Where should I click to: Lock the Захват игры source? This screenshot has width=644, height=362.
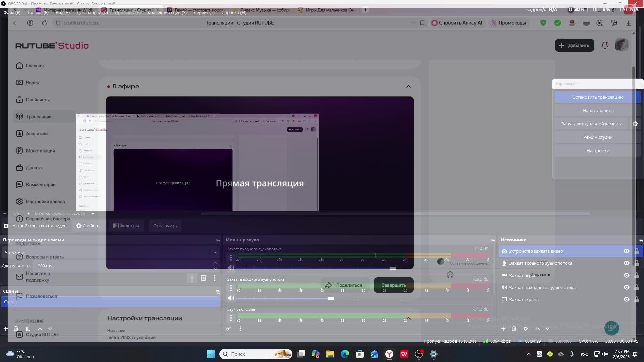[636, 275]
